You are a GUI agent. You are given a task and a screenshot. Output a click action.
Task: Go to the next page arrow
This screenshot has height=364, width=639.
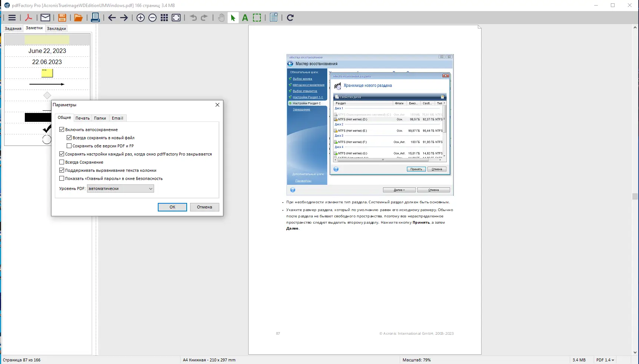(124, 18)
